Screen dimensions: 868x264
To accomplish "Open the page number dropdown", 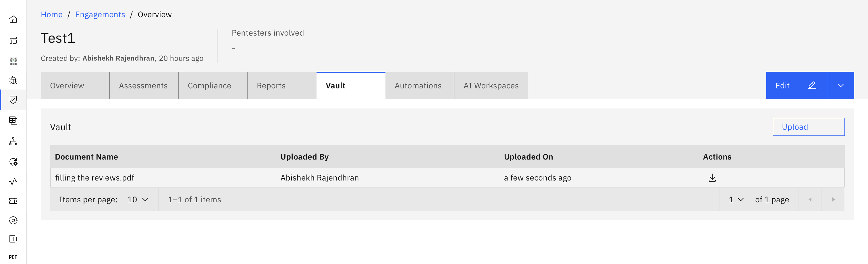I will pos(736,199).
